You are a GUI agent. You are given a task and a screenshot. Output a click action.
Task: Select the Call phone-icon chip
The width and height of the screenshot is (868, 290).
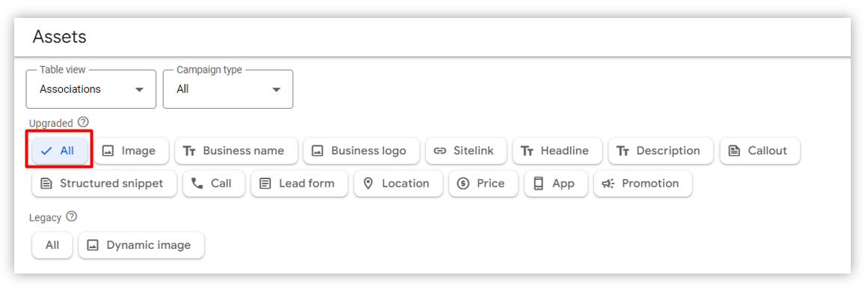[x=214, y=184]
